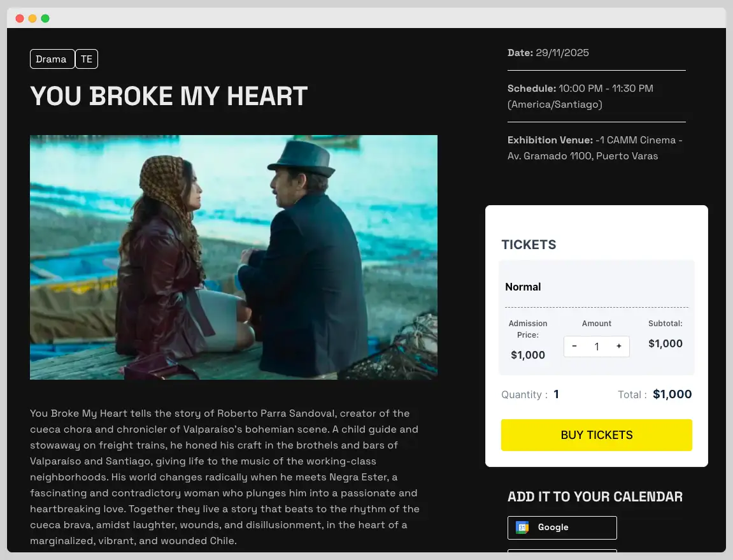Click the minus sign to reduce ticket amount
The image size is (733, 560).
pyautogui.click(x=574, y=346)
